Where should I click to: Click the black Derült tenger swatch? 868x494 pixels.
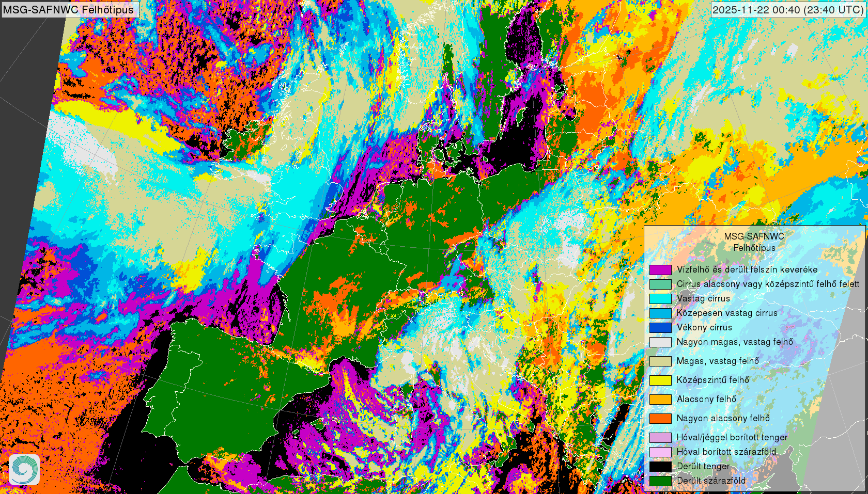click(660, 466)
